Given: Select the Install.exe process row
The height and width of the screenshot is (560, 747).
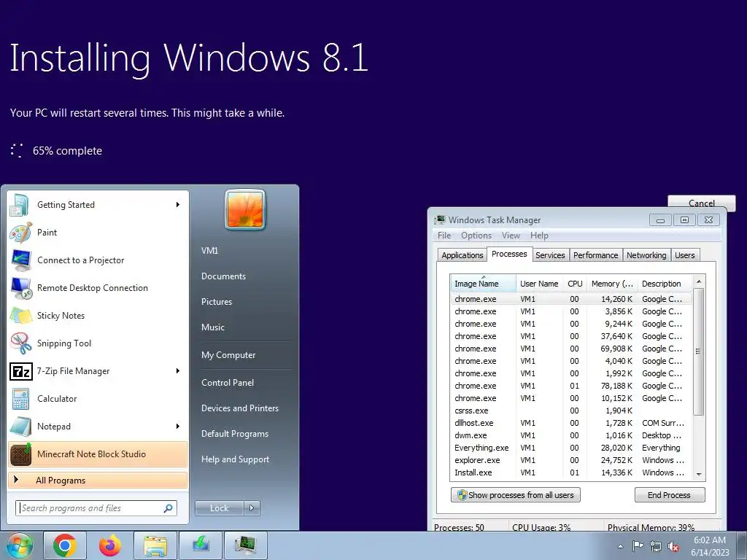Looking at the screenshot, I should tap(571, 472).
